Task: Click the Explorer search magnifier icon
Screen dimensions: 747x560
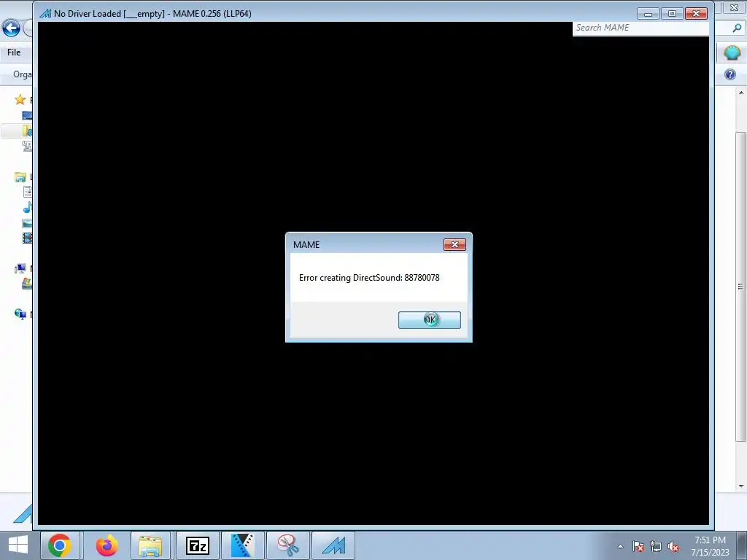Action: (737, 28)
